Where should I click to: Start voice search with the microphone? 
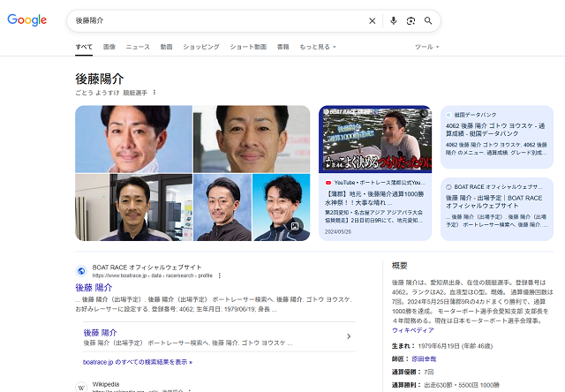point(394,21)
